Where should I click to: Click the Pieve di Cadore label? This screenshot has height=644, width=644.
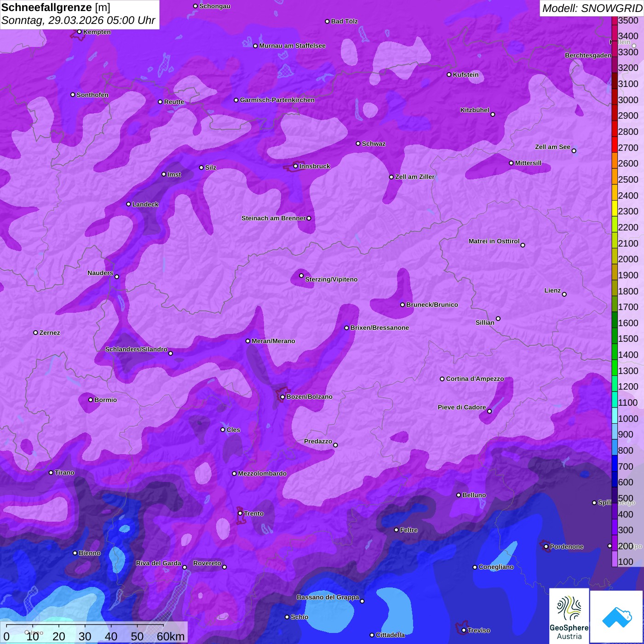click(462, 407)
